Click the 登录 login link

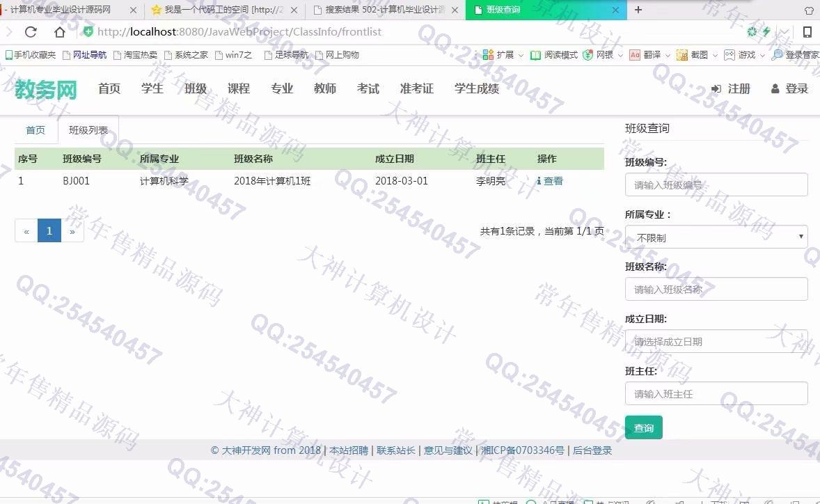tap(789, 89)
